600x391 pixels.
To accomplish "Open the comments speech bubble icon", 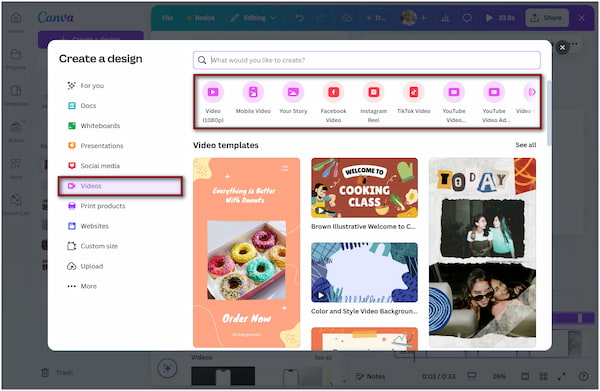I will [467, 18].
